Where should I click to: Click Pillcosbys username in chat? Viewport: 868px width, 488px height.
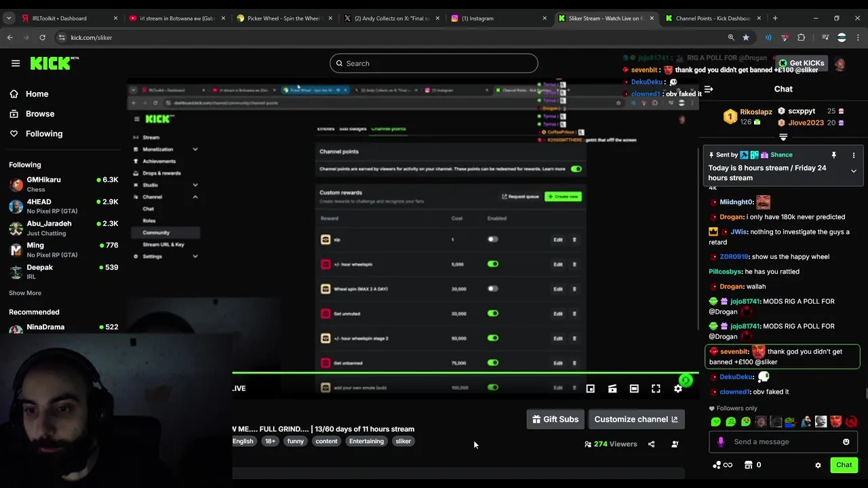pyautogui.click(x=726, y=272)
